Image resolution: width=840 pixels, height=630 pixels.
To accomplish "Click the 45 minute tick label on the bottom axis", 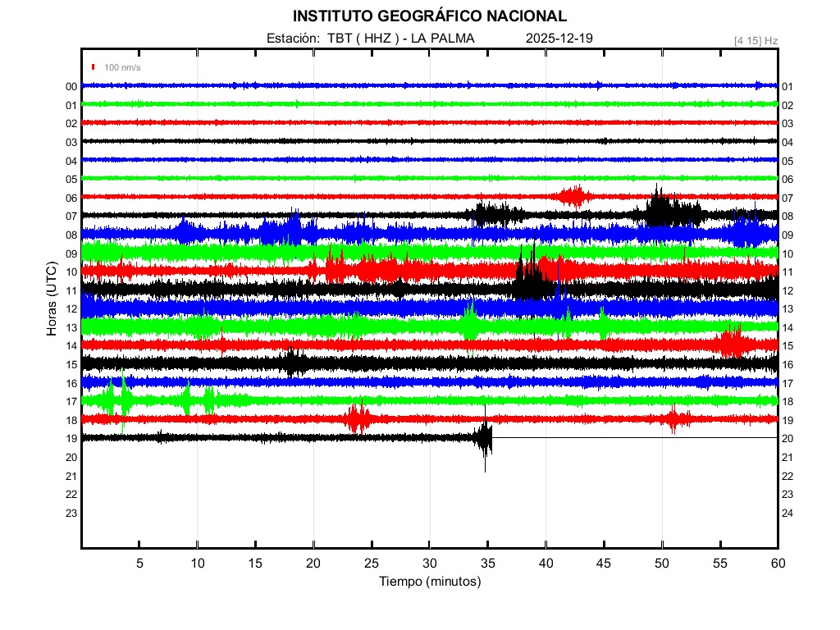I will 604,564.
